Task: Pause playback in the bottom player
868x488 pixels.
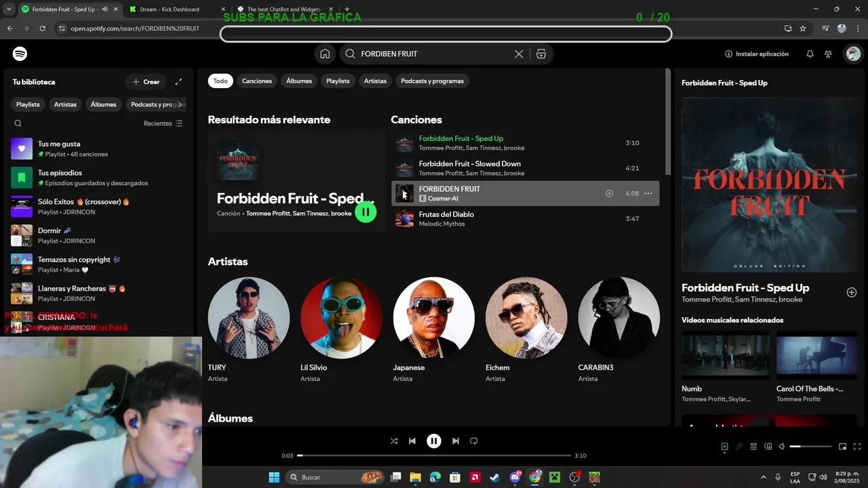Action: (x=434, y=441)
